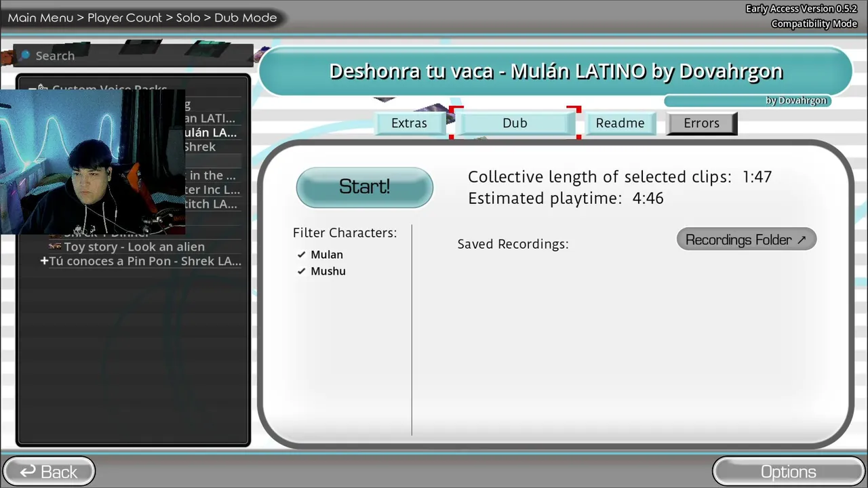Return to Player Count in the breadcrumb
Viewport: 868px width, 488px height.
pos(125,18)
